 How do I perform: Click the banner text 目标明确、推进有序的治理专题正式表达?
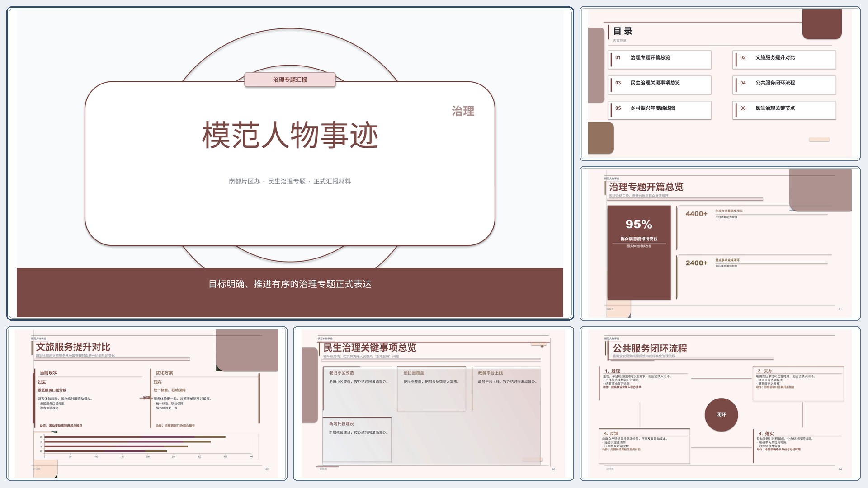pos(290,284)
